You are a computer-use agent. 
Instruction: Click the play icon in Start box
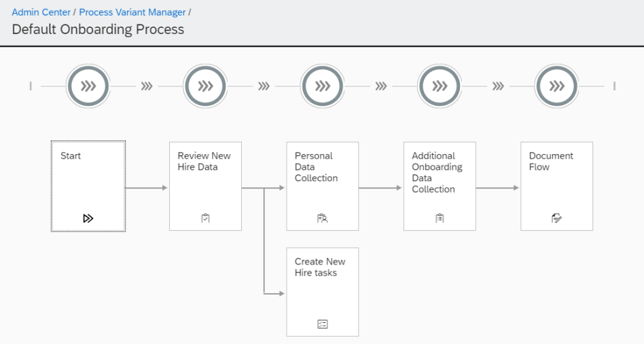coord(88,218)
